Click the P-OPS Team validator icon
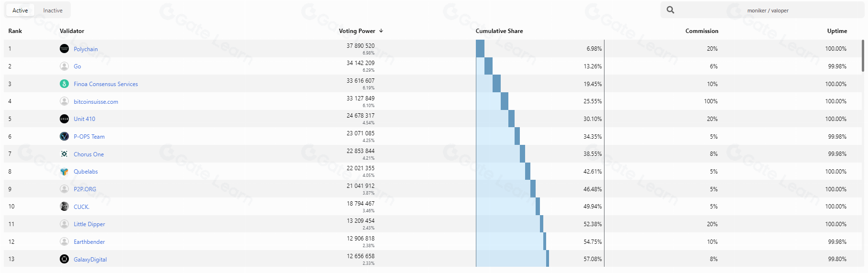This screenshot has height=273, width=868. click(64, 136)
